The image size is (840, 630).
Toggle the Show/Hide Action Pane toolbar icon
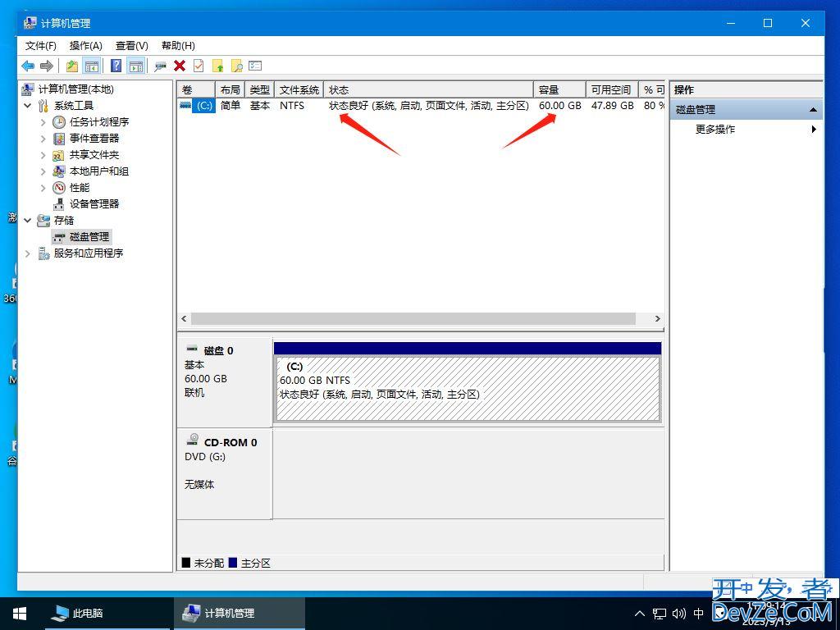[x=136, y=66]
